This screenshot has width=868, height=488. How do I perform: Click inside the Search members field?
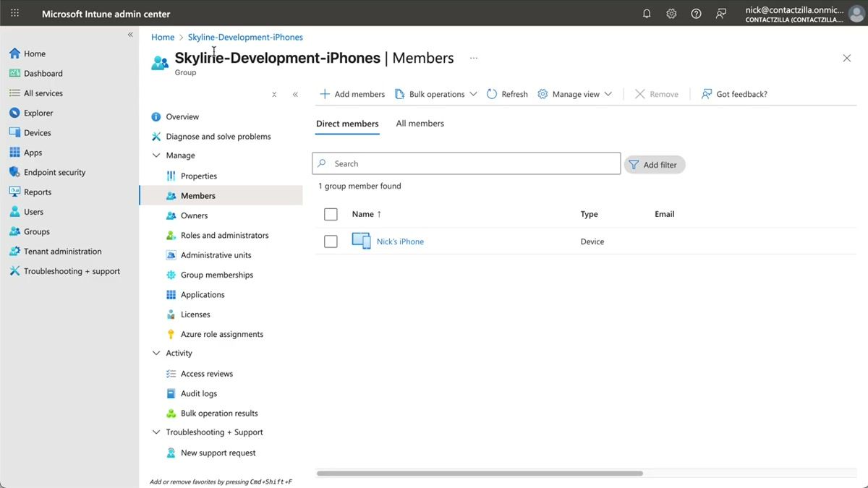[465, 163]
